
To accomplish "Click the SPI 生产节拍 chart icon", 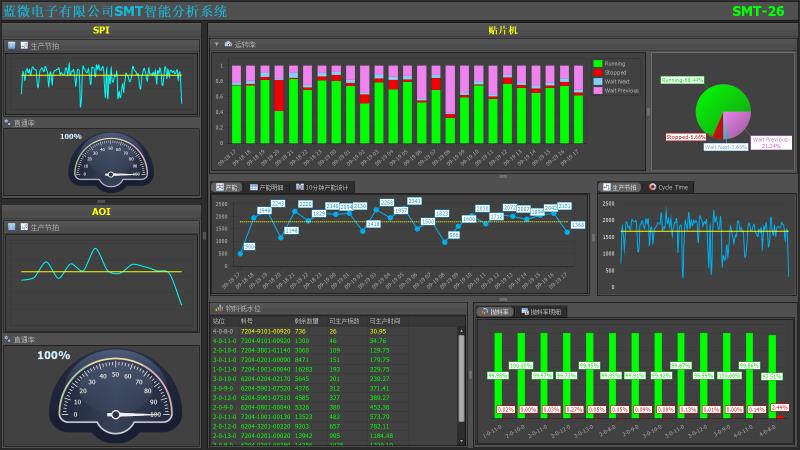I will pos(24,46).
